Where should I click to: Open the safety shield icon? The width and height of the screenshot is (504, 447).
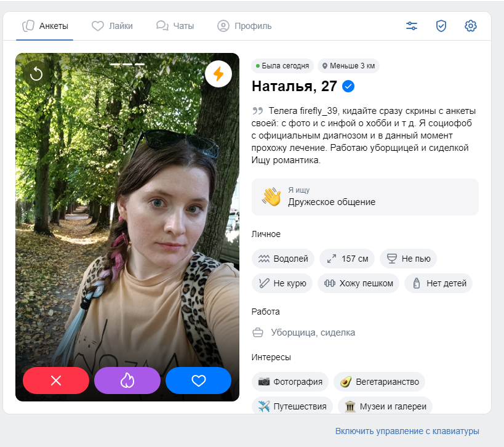[x=441, y=26]
